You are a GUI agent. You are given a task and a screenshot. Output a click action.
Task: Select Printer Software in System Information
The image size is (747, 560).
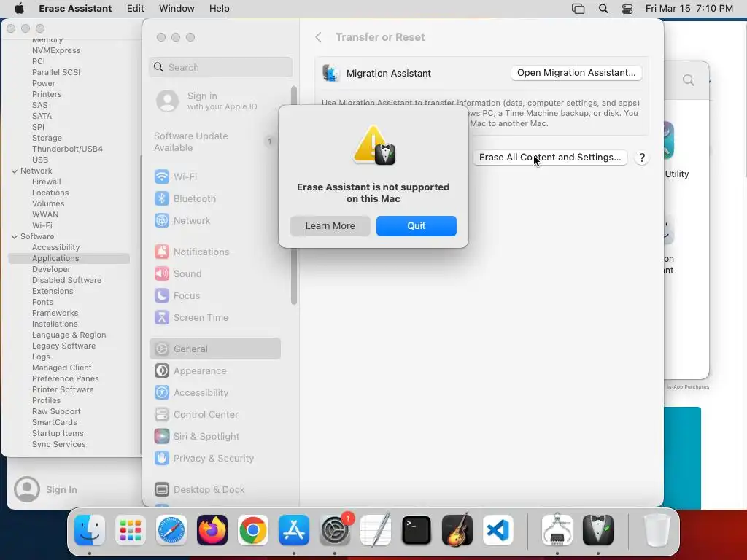point(63,389)
